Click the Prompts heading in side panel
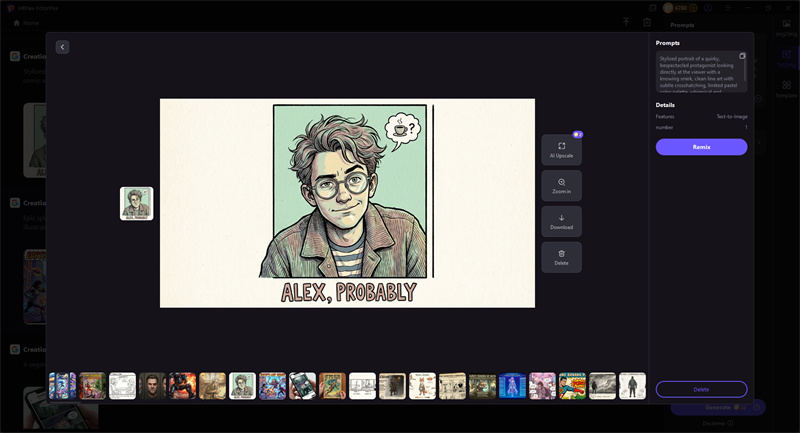This screenshot has height=433, width=800. [667, 43]
